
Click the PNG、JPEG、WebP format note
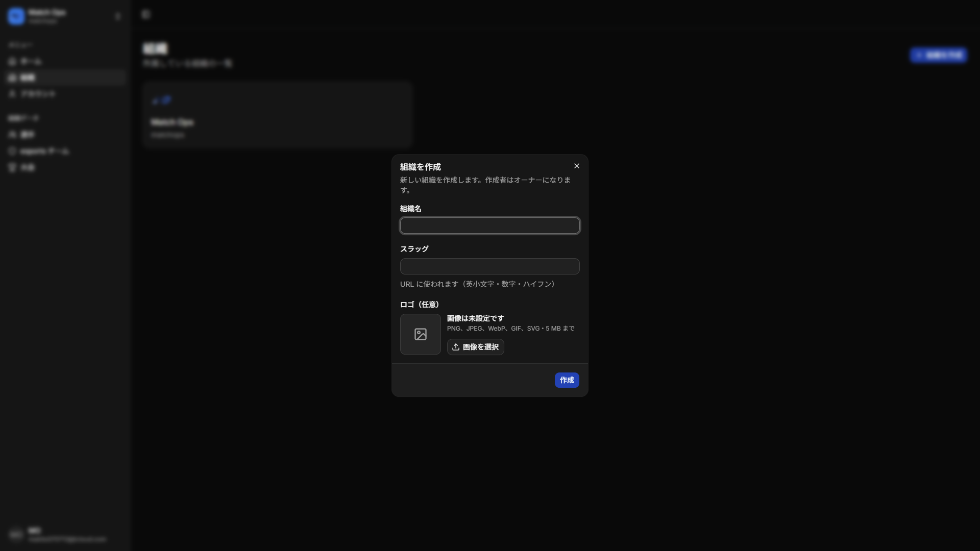tap(511, 329)
